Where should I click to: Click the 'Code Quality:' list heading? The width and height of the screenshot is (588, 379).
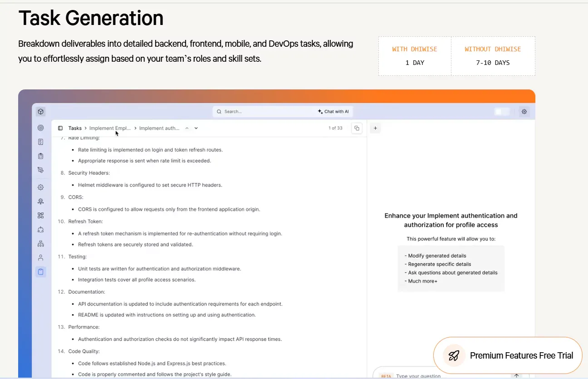coord(84,351)
